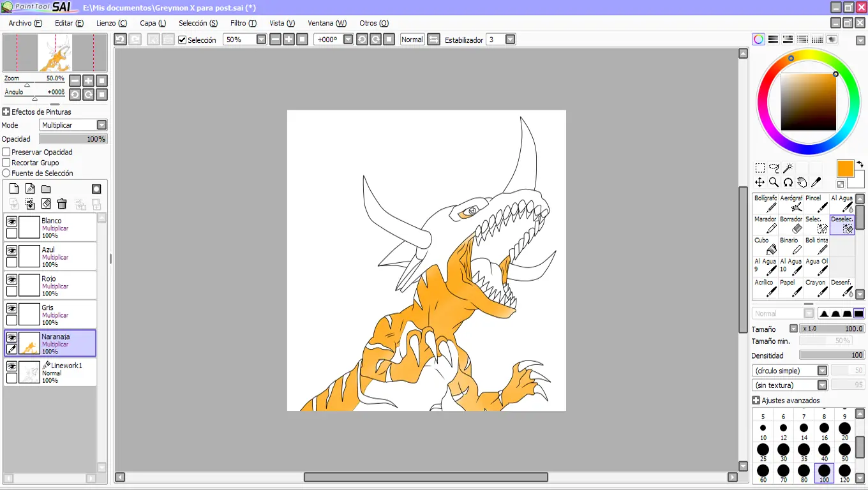Hide the Azul layer

[11, 251]
